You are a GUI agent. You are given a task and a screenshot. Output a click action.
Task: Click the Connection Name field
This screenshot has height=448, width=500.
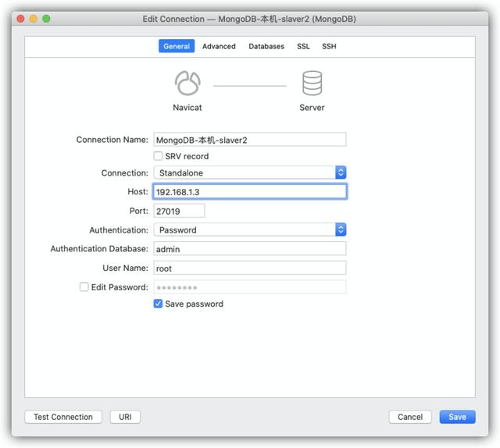click(250, 140)
